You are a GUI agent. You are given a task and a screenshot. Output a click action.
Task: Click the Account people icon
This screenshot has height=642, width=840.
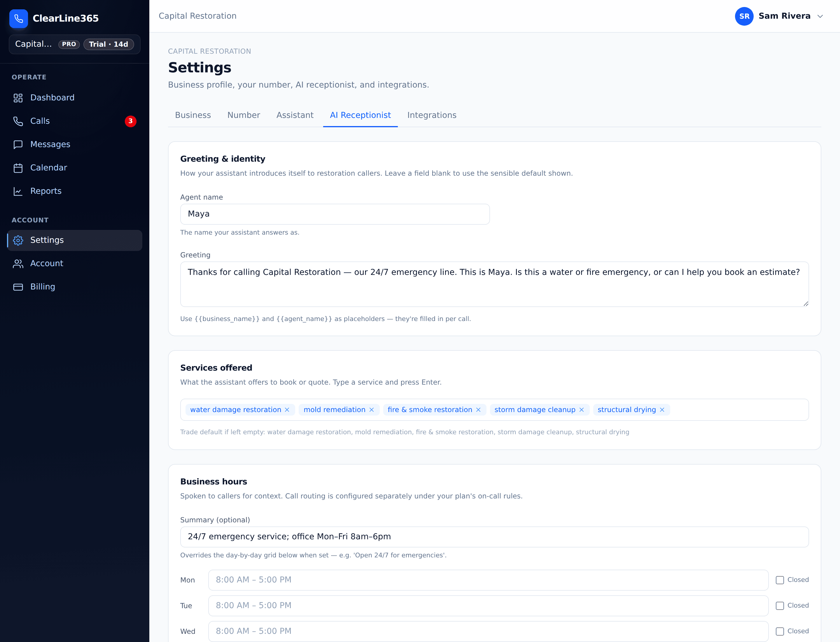click(18, 263)
